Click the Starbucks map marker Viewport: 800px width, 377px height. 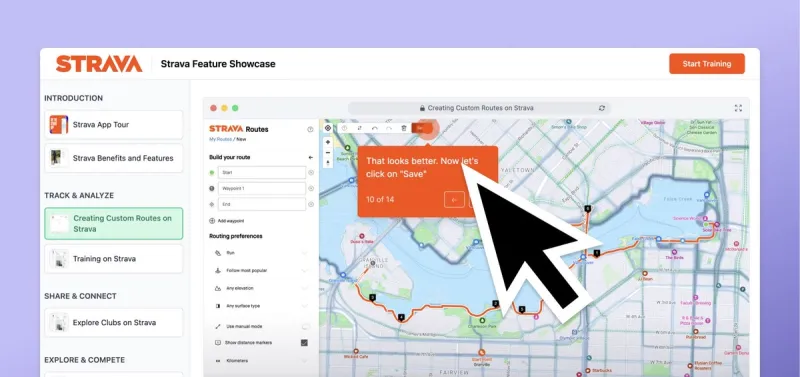(588, 370)
